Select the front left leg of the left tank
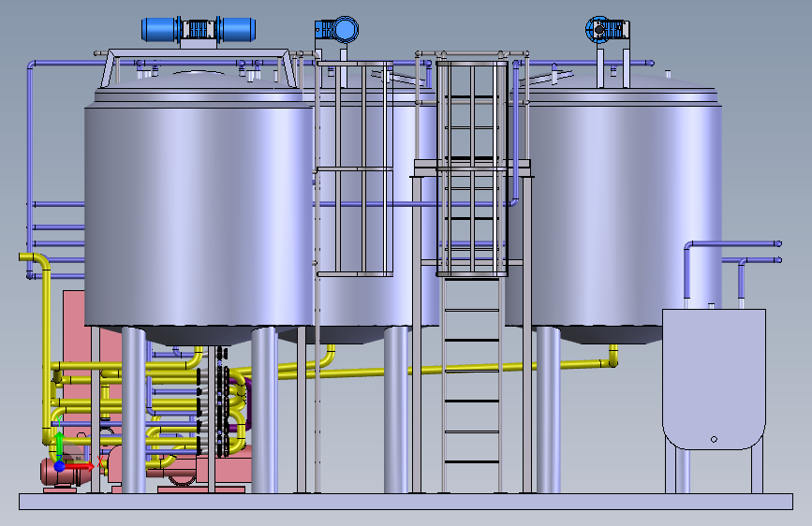 (134, 410)
